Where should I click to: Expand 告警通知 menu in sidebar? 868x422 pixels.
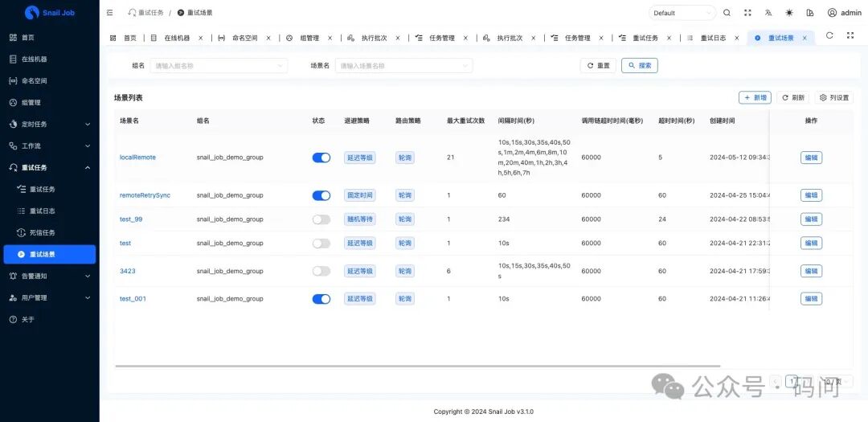point(50,276)
